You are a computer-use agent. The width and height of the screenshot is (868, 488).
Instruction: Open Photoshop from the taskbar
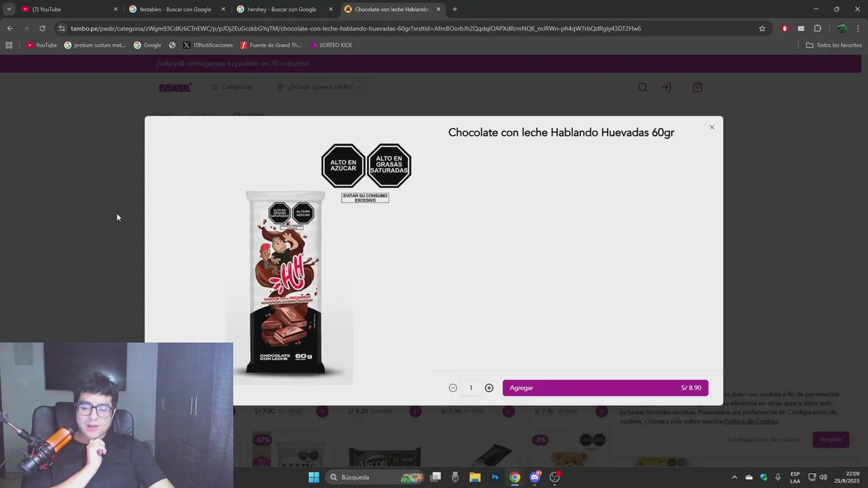pos(495,477)
